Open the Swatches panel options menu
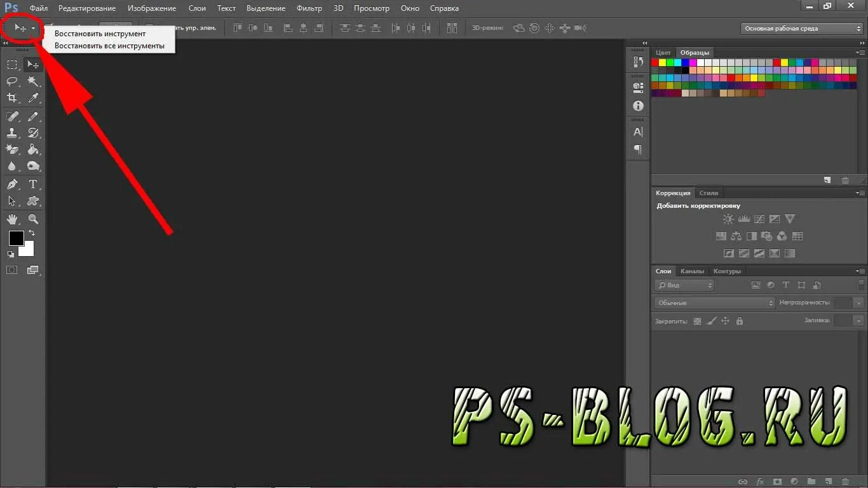The height and width of the screenshot is (488, 868). 860,53
